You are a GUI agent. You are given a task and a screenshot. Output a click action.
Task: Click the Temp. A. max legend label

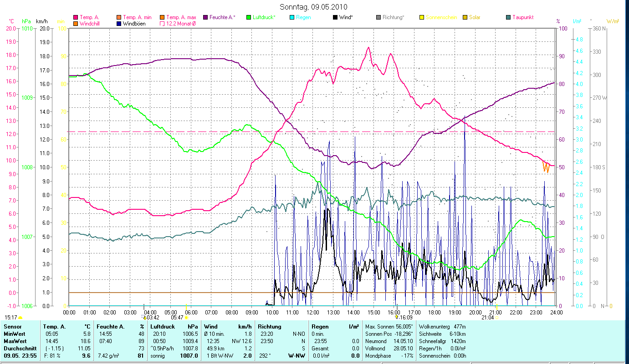coord(181,17)
